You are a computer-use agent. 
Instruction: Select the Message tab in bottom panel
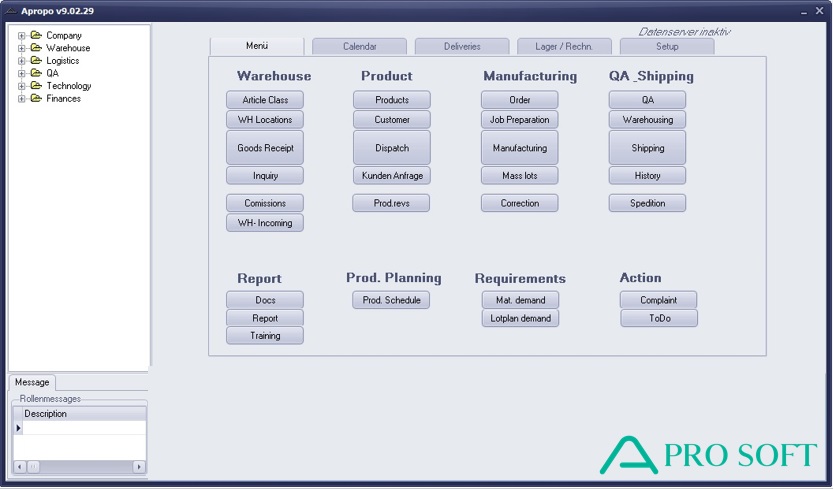(32, 382)
